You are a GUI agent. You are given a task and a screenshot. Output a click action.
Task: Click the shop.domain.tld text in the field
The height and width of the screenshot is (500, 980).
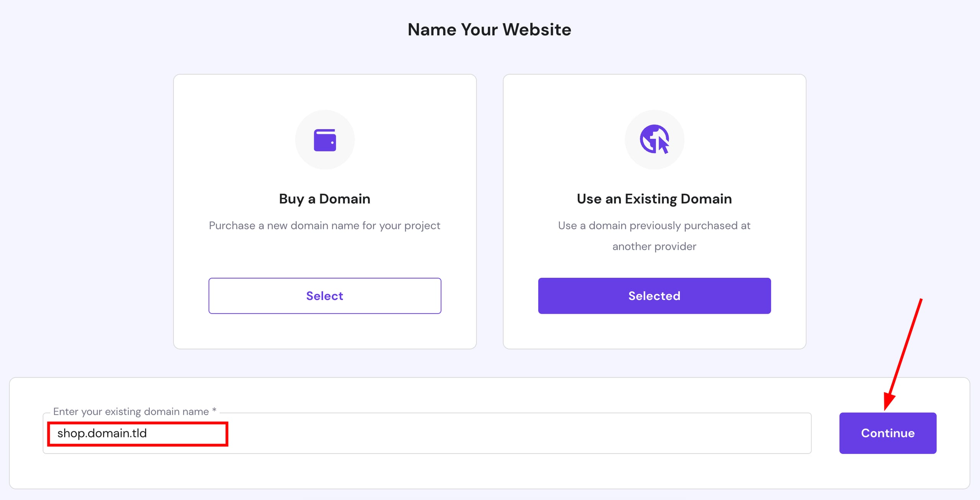pos(102,433)
